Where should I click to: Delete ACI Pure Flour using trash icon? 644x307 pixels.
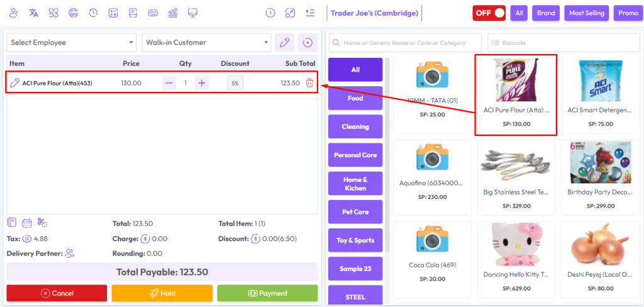tap(309, 83)
